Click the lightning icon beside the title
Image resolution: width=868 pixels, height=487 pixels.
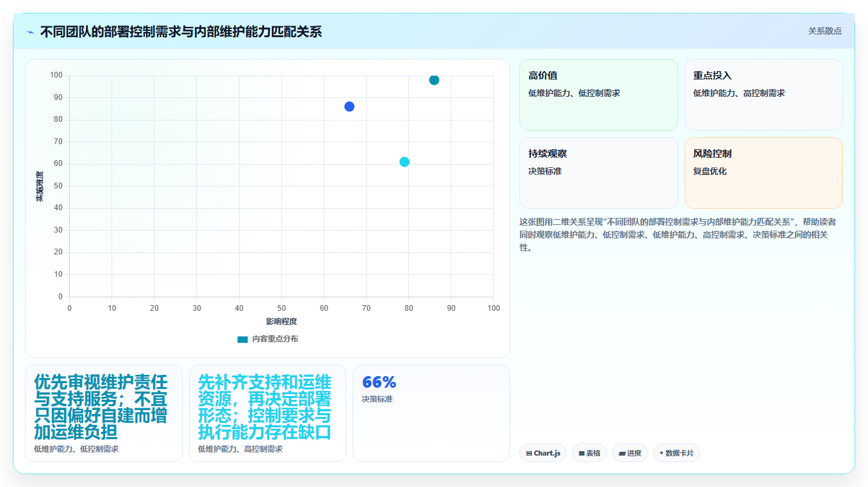tap(30, 32)
